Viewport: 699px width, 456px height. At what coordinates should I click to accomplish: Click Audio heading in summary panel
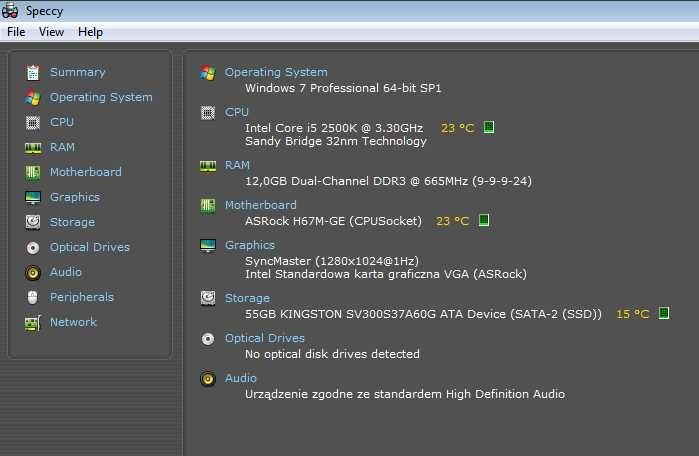[x=241, y=378]
